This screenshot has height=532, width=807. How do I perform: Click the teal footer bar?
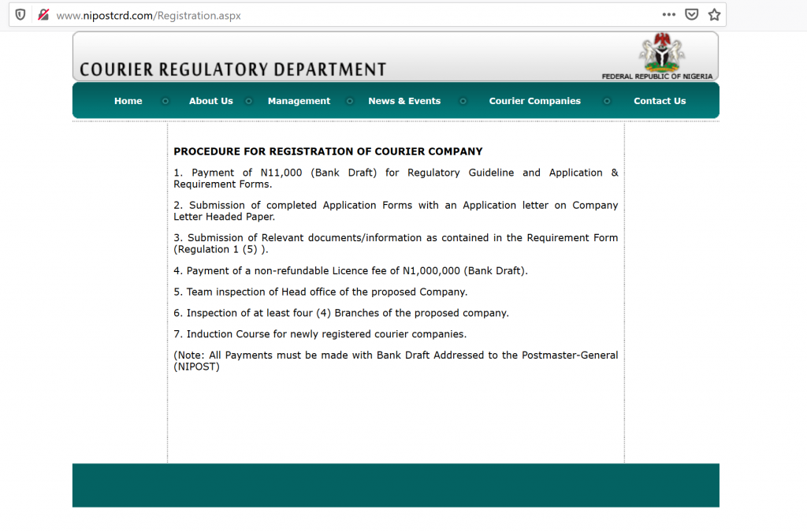point(396,485)
